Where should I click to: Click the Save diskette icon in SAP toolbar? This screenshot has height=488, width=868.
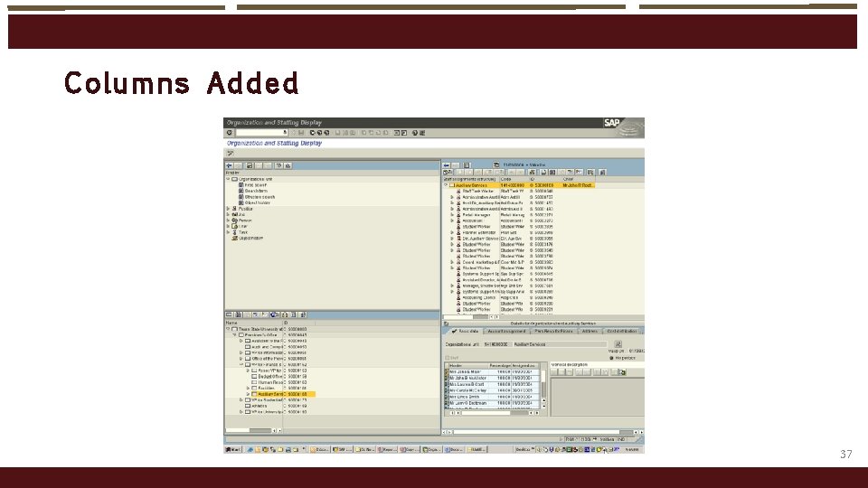click(x=300, y=133)
